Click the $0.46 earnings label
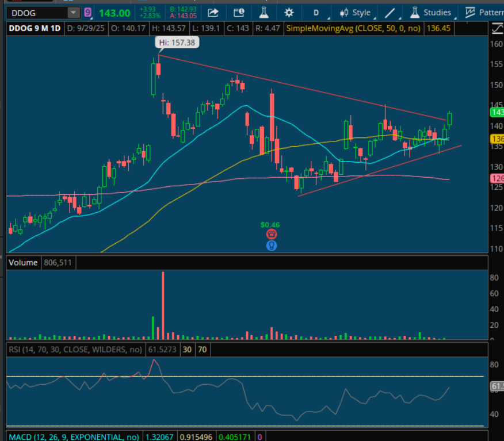This screenshot has width=504, height=441. click(x=270, y=225)
